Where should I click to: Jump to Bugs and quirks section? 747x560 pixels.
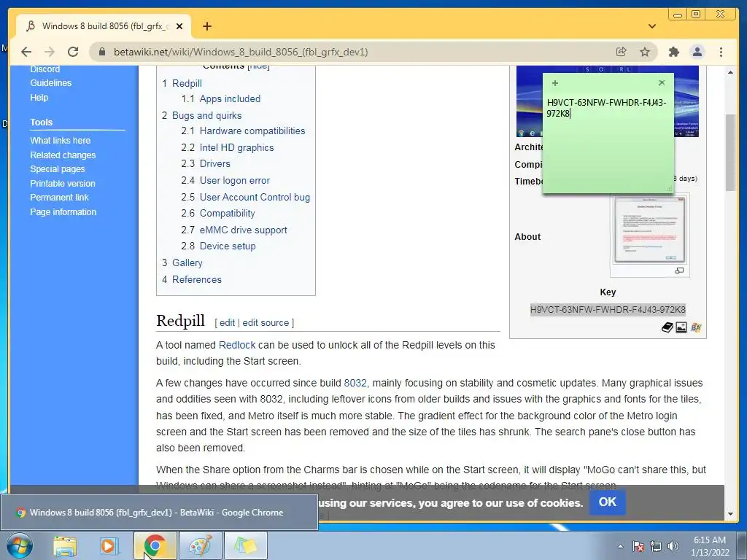[x=206, y=115]
